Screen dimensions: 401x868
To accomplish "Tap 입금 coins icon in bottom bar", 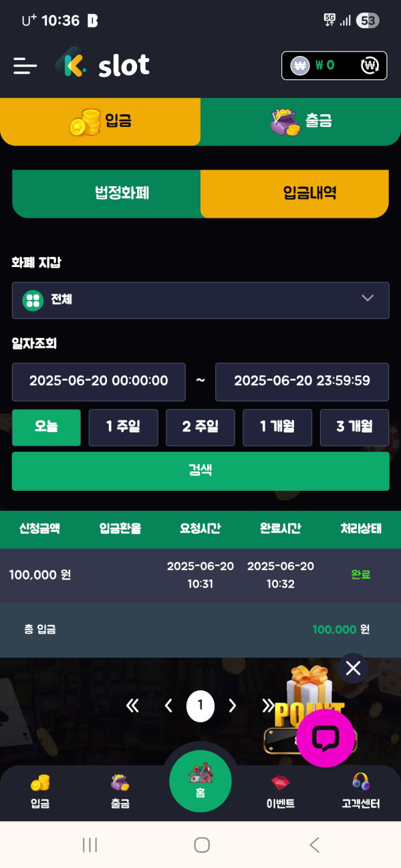I will (40, 792).
